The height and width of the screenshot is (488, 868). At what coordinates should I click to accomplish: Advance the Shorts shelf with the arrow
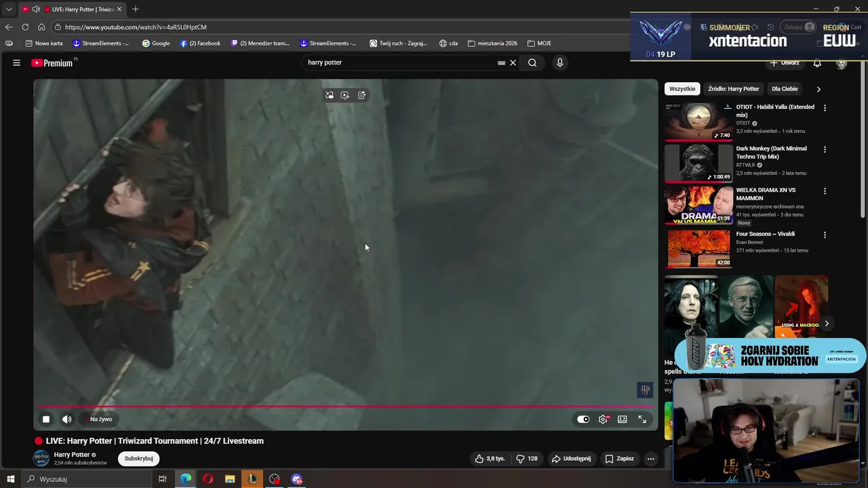coord(826,323)
